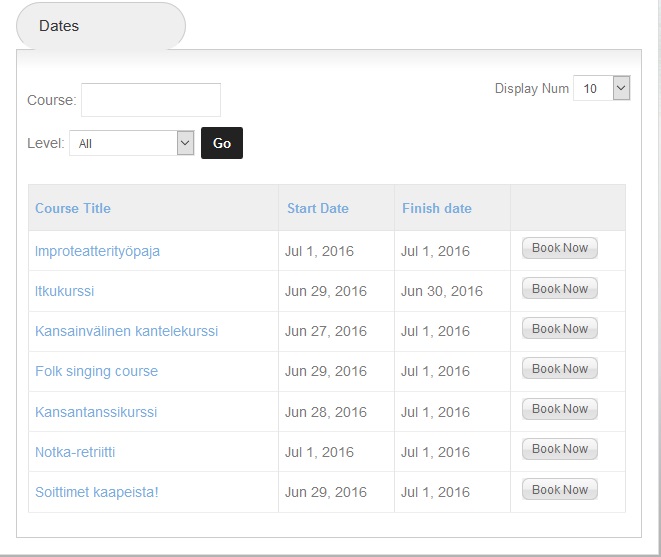Sort by Finish date column header
The width and height of the screenshot is (661, 557).
pos(437,208)
